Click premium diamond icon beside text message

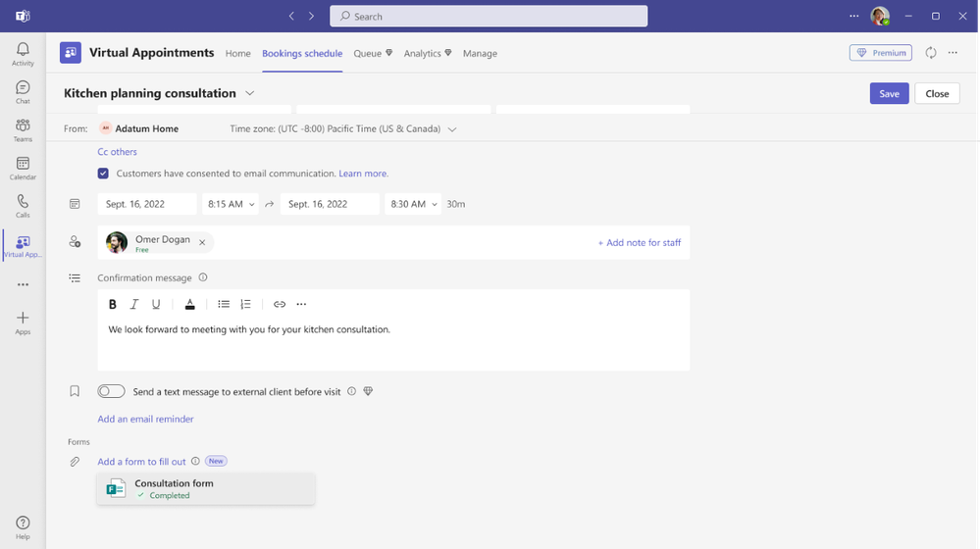pyautogui.click(x=368, y=391)
